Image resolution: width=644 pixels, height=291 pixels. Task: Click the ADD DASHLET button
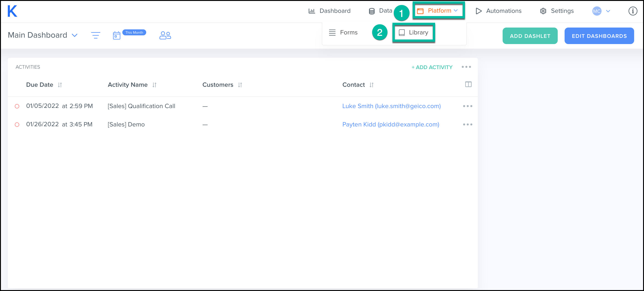pyautogui.click(x=530, y=36)
